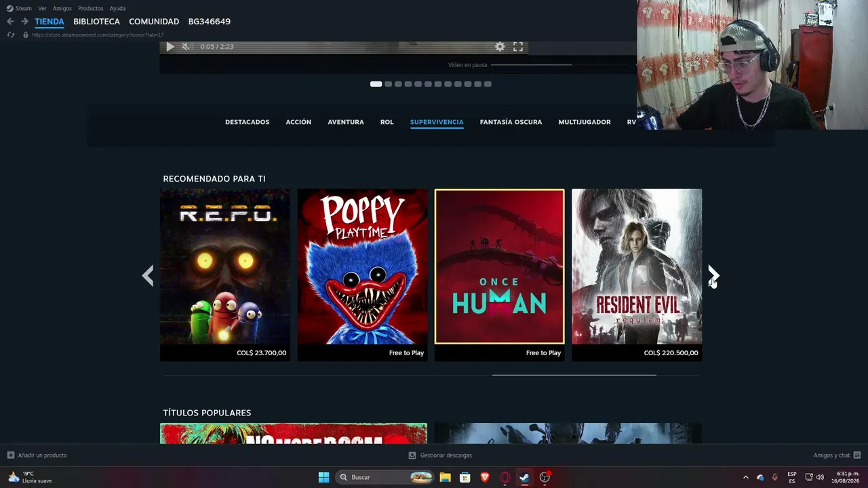Open the video settings gear

(500, 47)
